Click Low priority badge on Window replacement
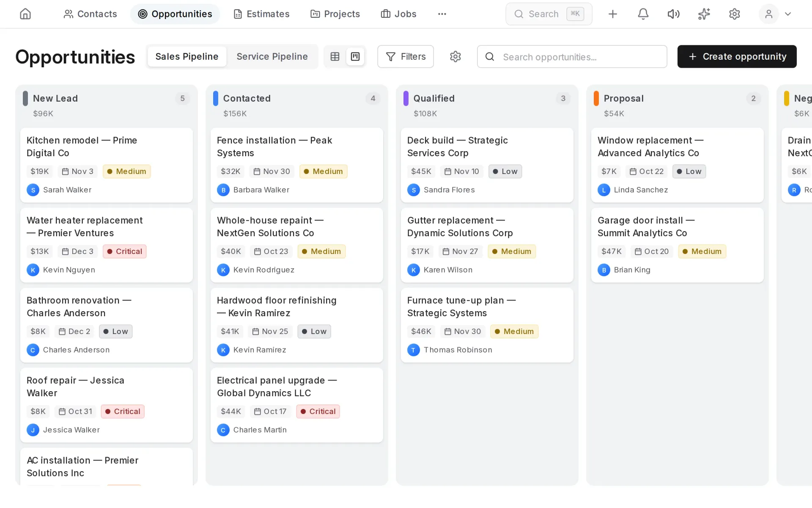 pyautogui.click(x=689, y=171)
